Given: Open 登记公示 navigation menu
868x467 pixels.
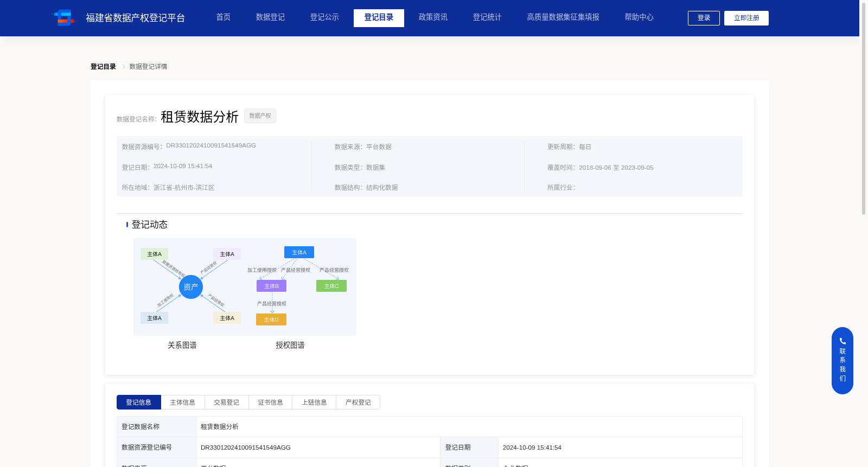Looking at the screenshot, I should click(x=324, y=17).
